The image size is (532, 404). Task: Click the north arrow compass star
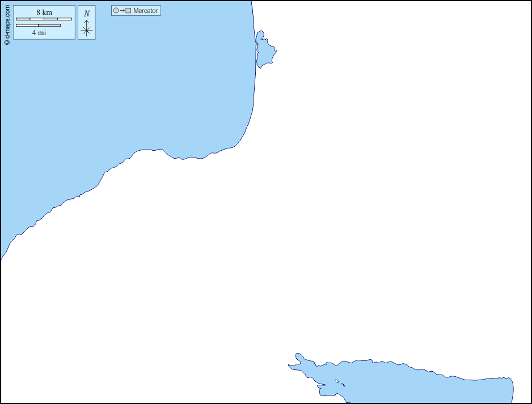(86, 31)
